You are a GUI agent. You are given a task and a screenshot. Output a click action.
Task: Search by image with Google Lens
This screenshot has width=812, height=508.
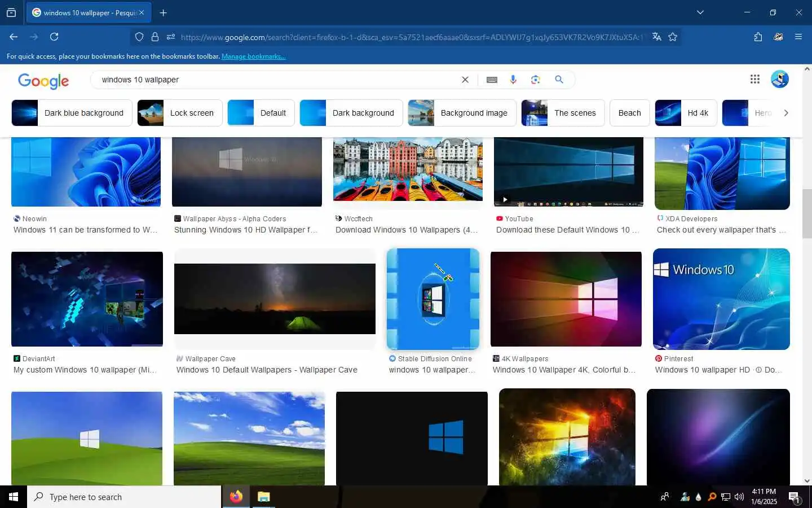coord(536,80)
